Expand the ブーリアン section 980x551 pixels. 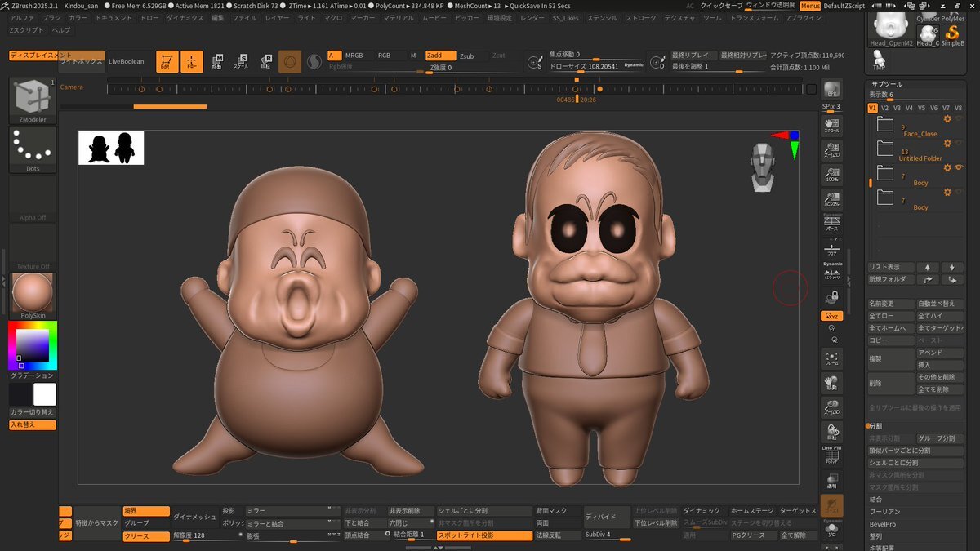(884, 511)
